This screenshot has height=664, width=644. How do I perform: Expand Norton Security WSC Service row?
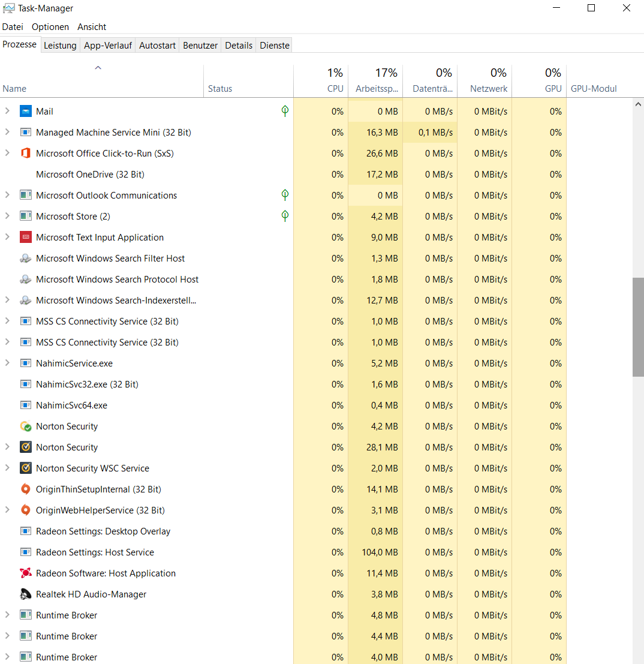point(7,468)
